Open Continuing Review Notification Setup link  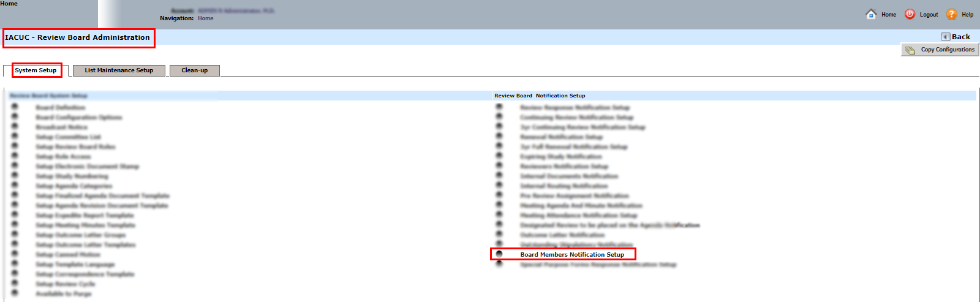[577, 118]
